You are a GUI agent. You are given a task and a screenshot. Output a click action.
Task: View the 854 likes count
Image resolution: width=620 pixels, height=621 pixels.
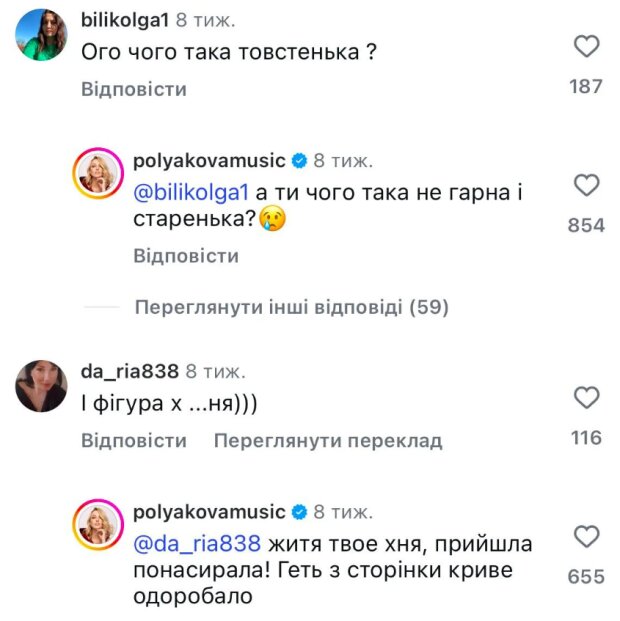[586, 226]
